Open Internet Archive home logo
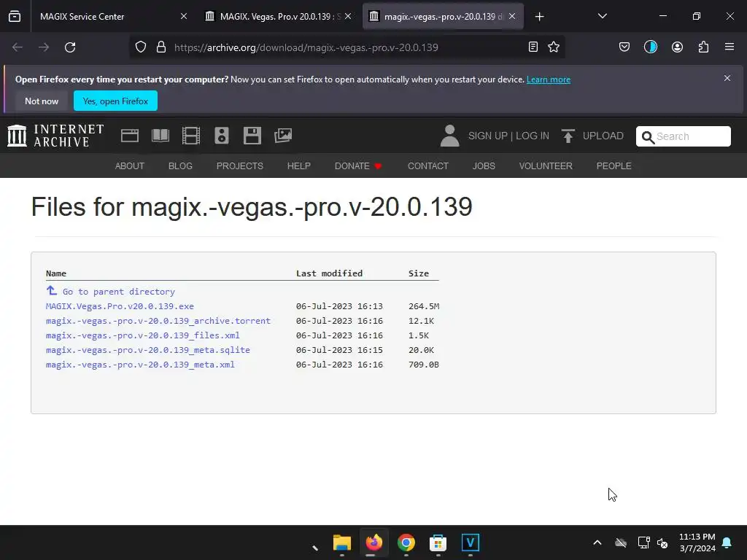Image resolution: width=747 pixels, height=560 pixels. coord(55,136)
